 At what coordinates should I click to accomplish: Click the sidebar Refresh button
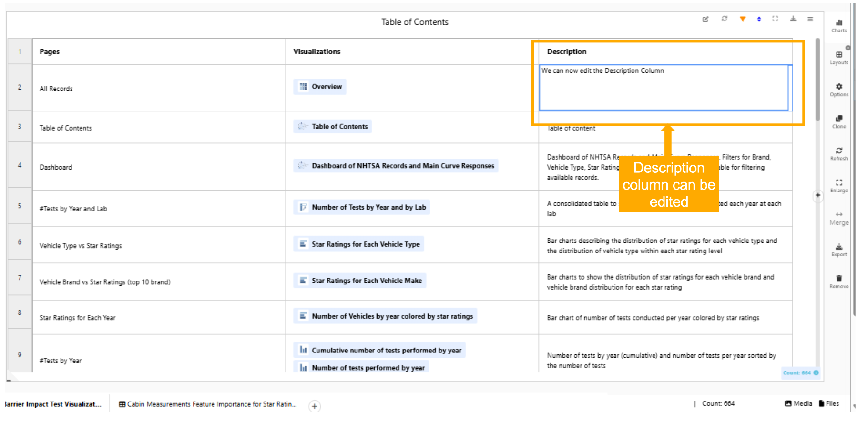[839, 153]
